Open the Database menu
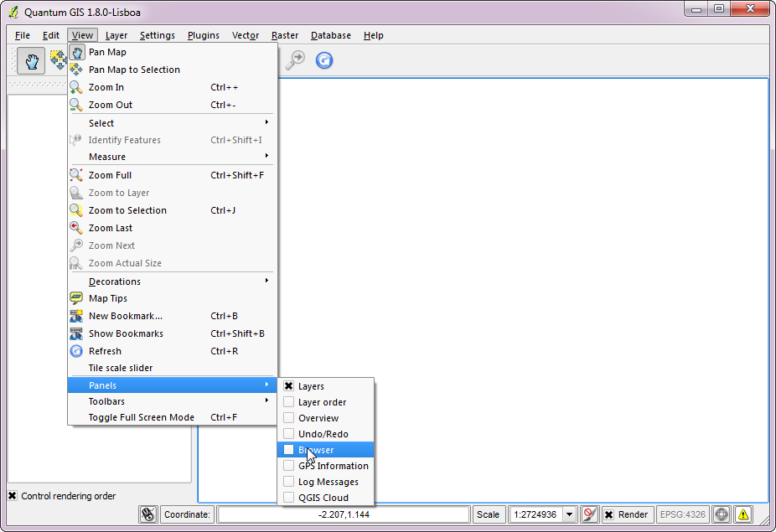The width and height of the screenshot is (776, 532). (330, 35)
